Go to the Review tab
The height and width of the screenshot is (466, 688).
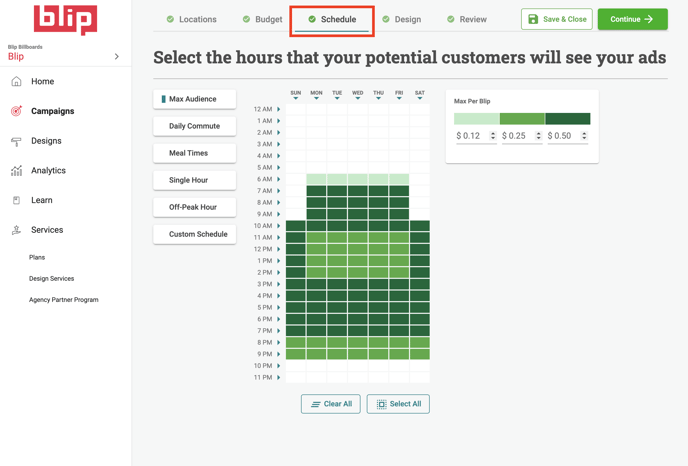[467, 19]
